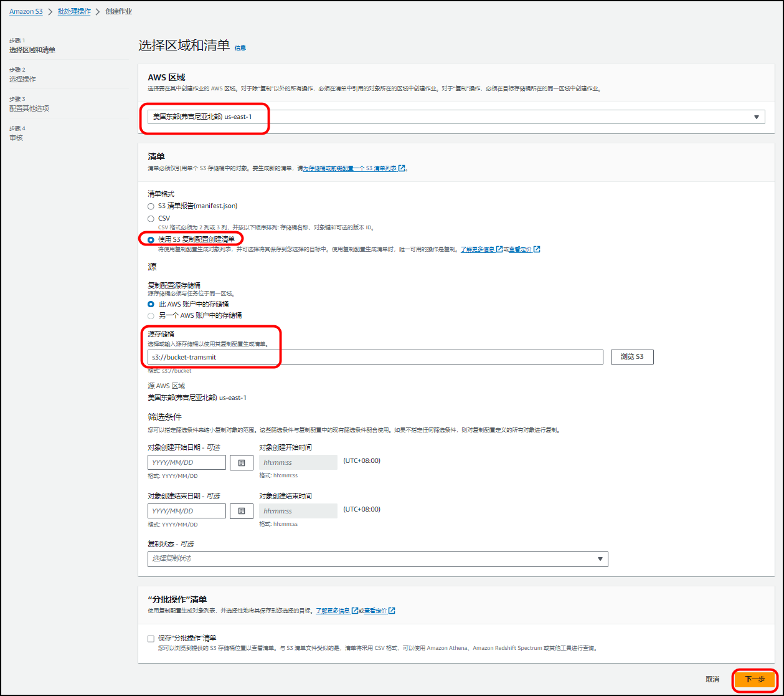
Task: Expand the 选择复制状态 dropdown
Action: point(378,559)
